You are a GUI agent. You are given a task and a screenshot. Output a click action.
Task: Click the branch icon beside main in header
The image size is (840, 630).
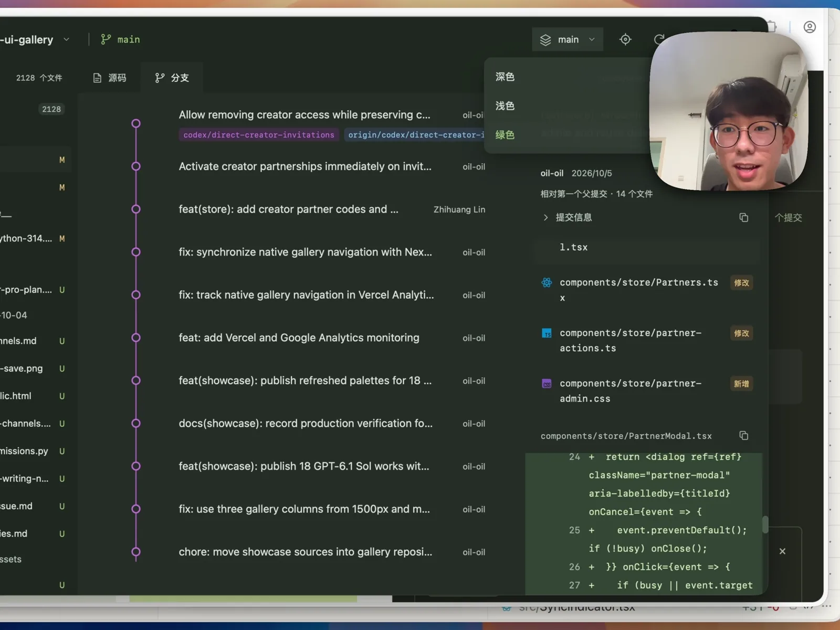(x=106, y=39)
